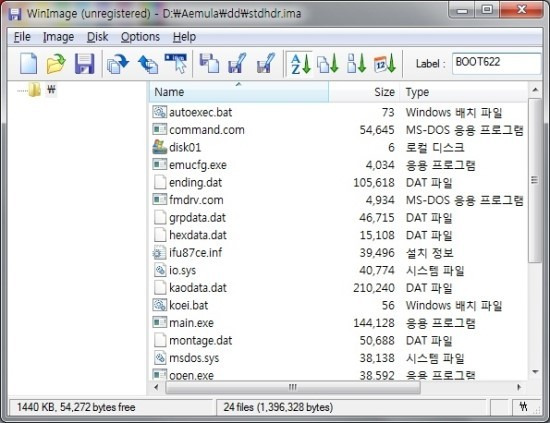Click the status bar path indicator at right
550x423 pixels.
point(524,407)
